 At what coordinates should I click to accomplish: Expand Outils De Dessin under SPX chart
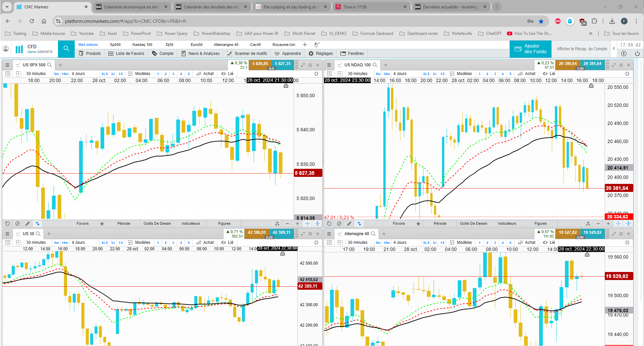click(157, 223)
